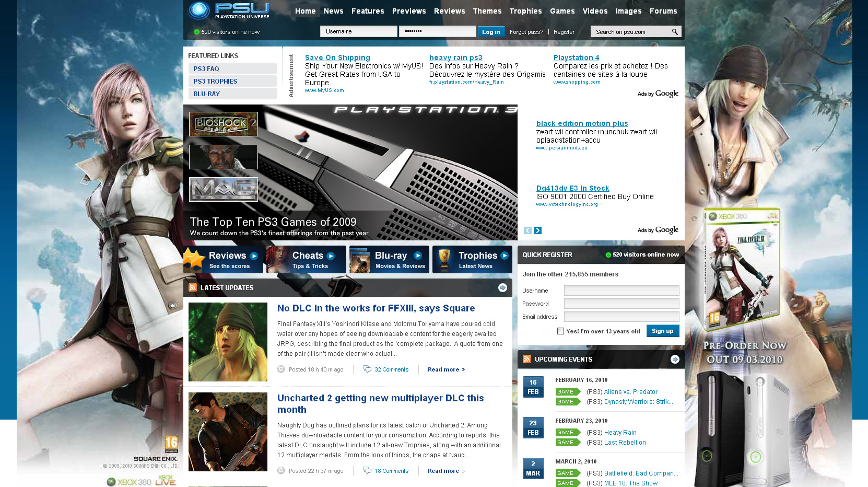Viewport: 868px width, 487px height.
Task: Open the Cheats Tips & Tricks banner
Action: (306, 260)
